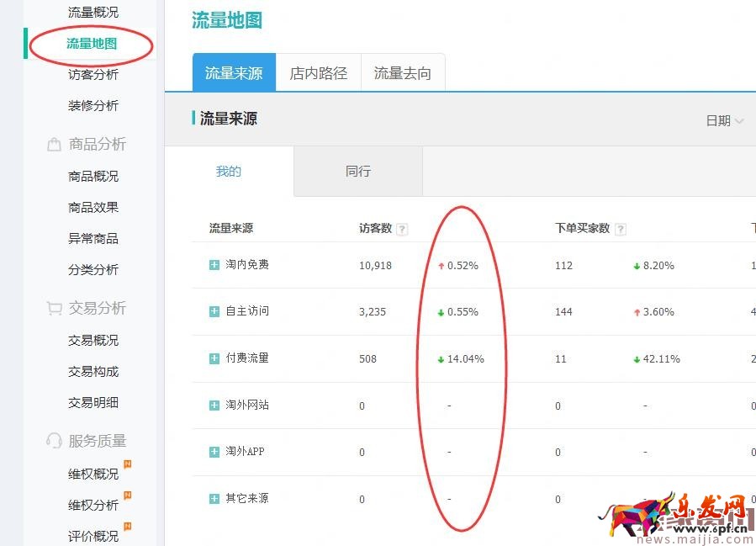
Task: Expand the 付费流量 row
Action: click(x=214, y=358)
